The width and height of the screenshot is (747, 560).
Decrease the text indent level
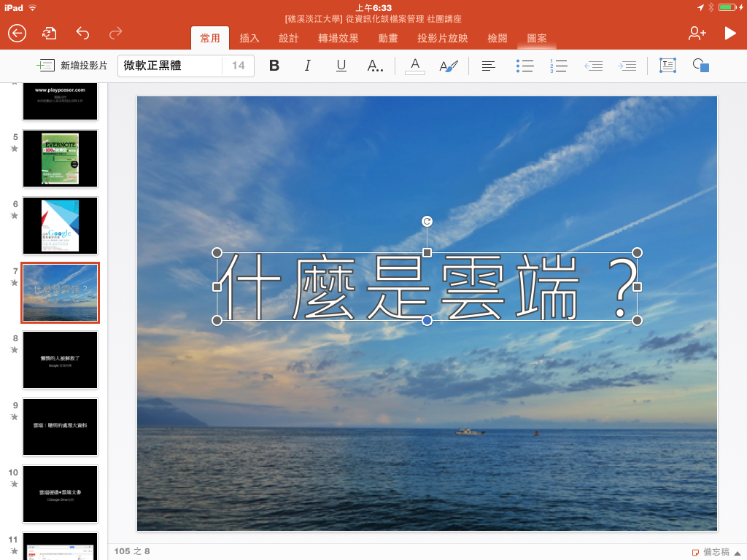point(594,66)
